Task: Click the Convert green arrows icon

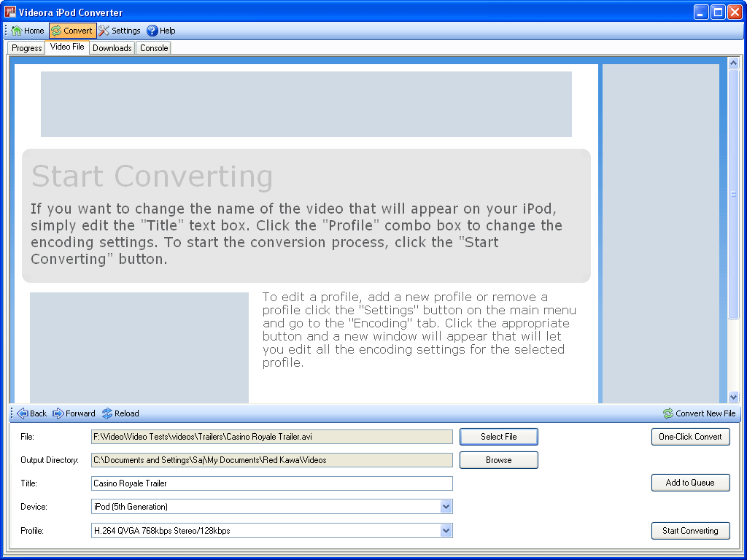Action: [x=56, y=31]
